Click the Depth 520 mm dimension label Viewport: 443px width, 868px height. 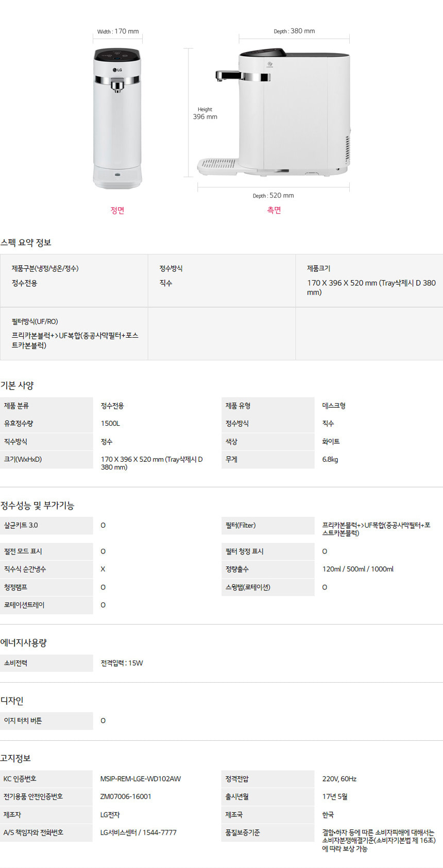[x=273, y=196]
